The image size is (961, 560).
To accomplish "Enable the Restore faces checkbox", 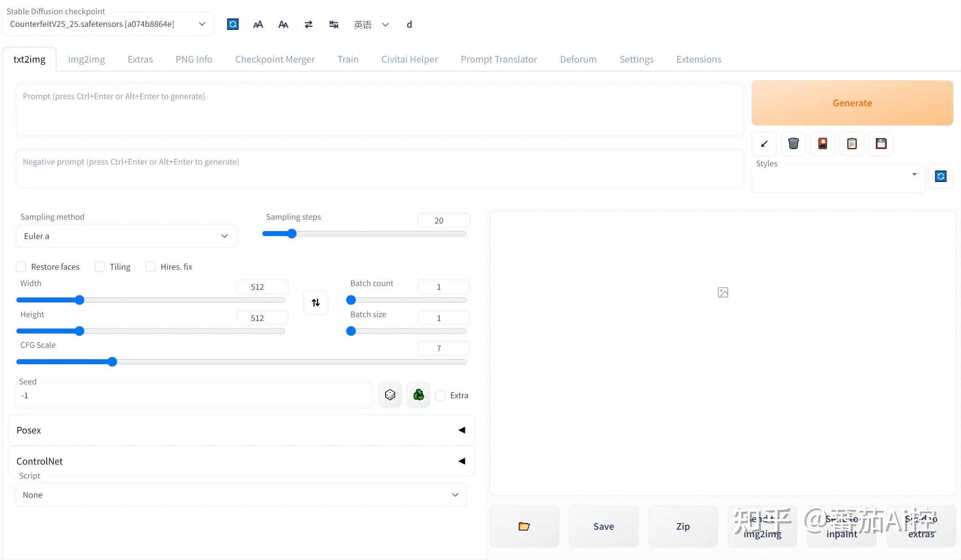I will click(21, 267).
